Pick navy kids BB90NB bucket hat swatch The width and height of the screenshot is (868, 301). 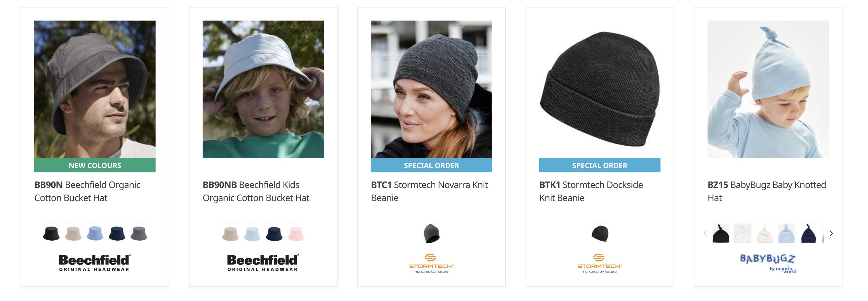(274, 233)
